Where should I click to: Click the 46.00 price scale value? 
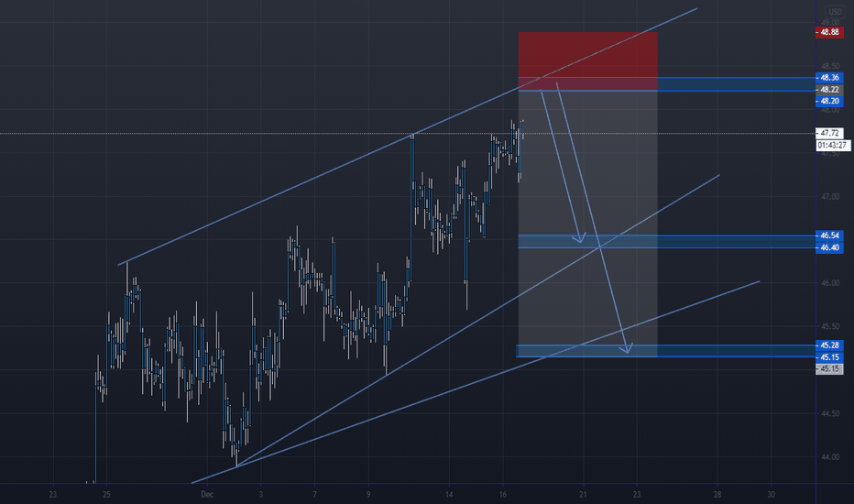(830, 283)
